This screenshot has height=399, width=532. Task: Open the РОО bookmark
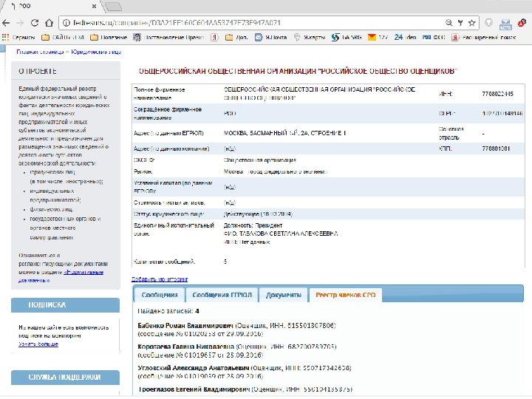coord(434,38)
